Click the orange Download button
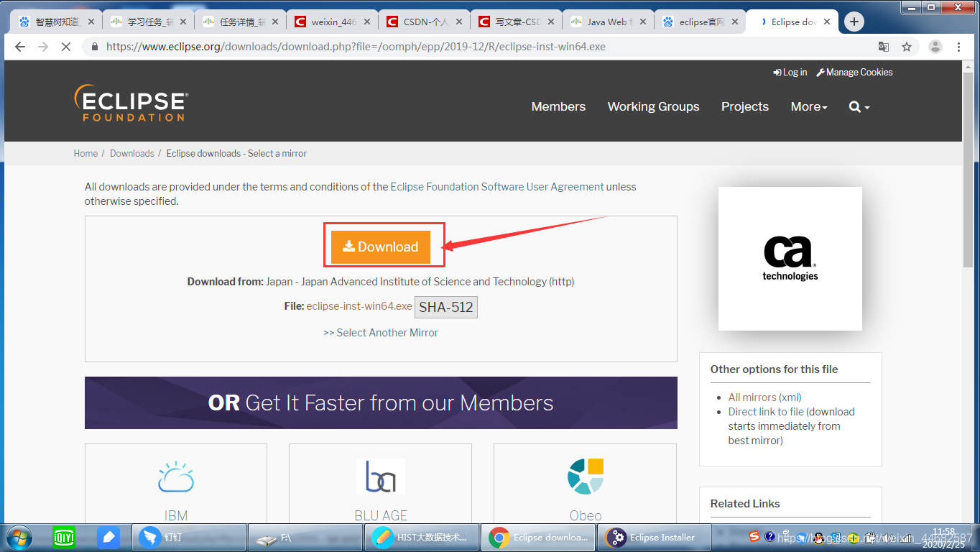This screenshot has height=552, width=980. click(381, 247)
